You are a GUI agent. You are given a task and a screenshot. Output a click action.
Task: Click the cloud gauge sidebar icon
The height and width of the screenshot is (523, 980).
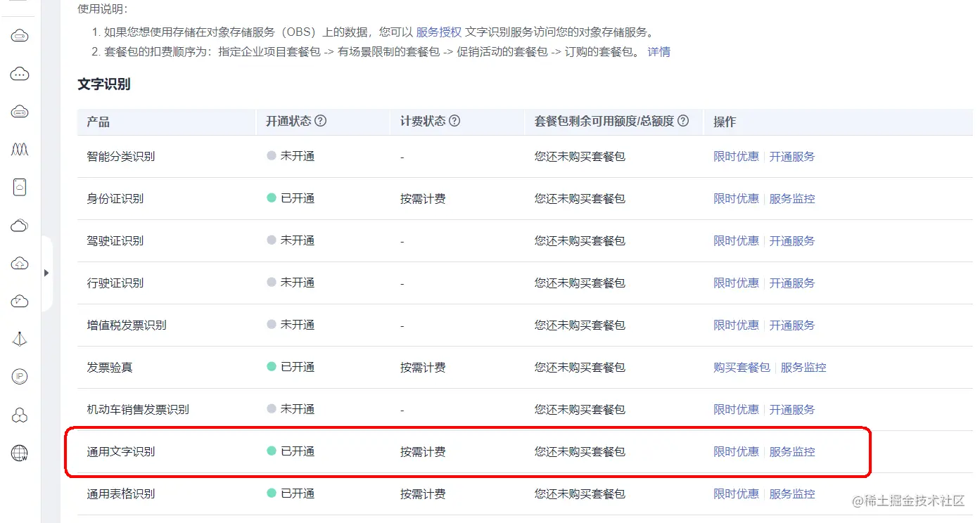(20, 302)
